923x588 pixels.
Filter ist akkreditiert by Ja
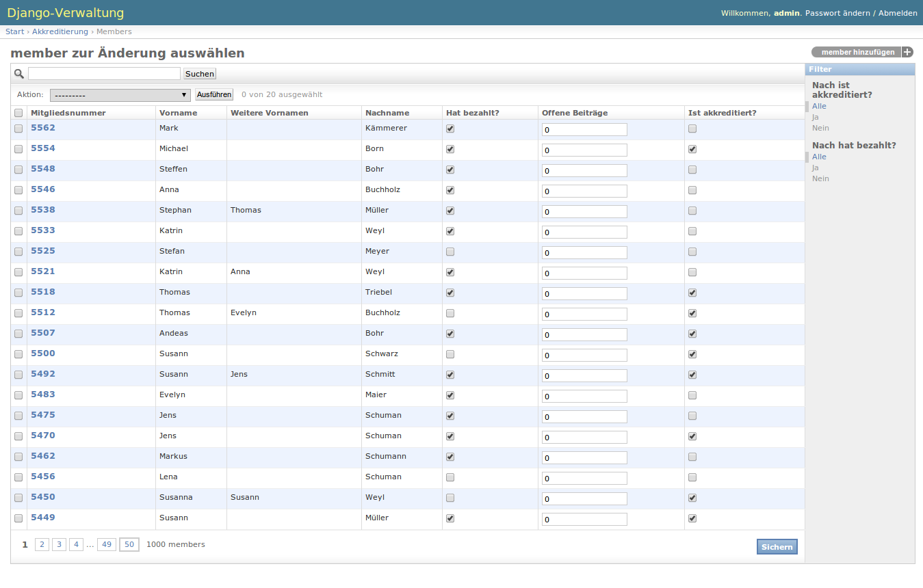point(816,117)
